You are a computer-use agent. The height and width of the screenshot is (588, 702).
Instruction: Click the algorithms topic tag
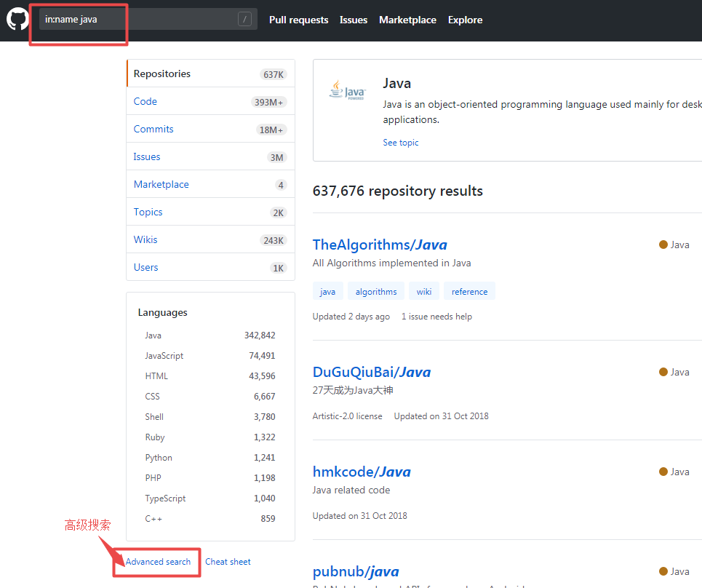pyautogui.click(x=376, y=292)
